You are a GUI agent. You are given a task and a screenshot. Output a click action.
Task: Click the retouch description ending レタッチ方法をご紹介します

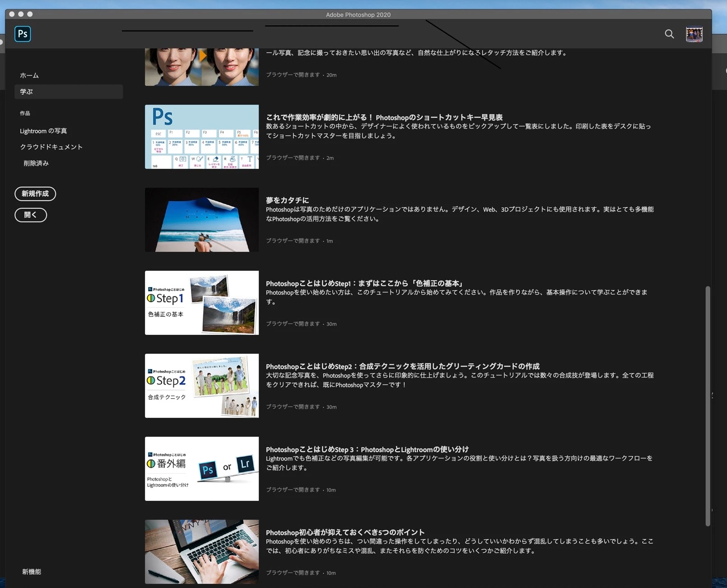point(416,53)
